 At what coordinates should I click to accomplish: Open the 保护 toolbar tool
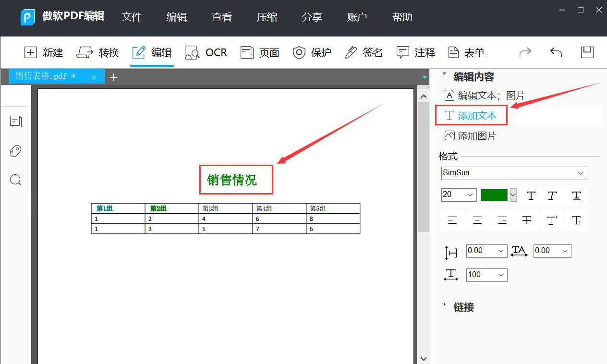coord(312,52)
